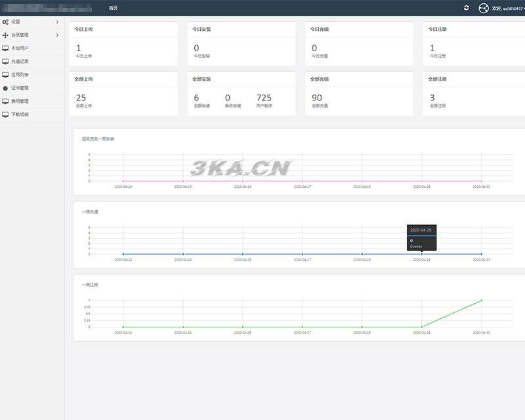Click the monitor icon beside 充值记录
Viewport: 525px width, 420px height.
pyautogui.click(x=5, y=61)
